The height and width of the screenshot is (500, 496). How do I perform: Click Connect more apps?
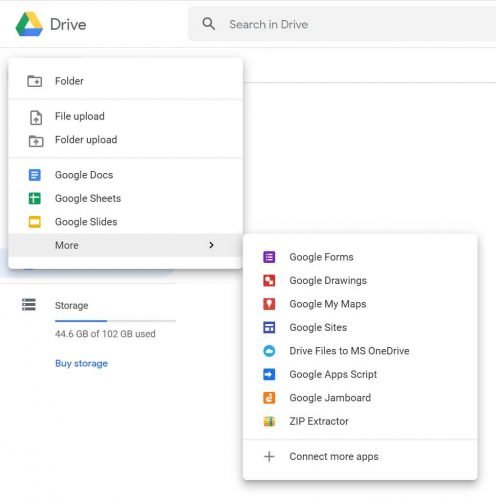360,456
